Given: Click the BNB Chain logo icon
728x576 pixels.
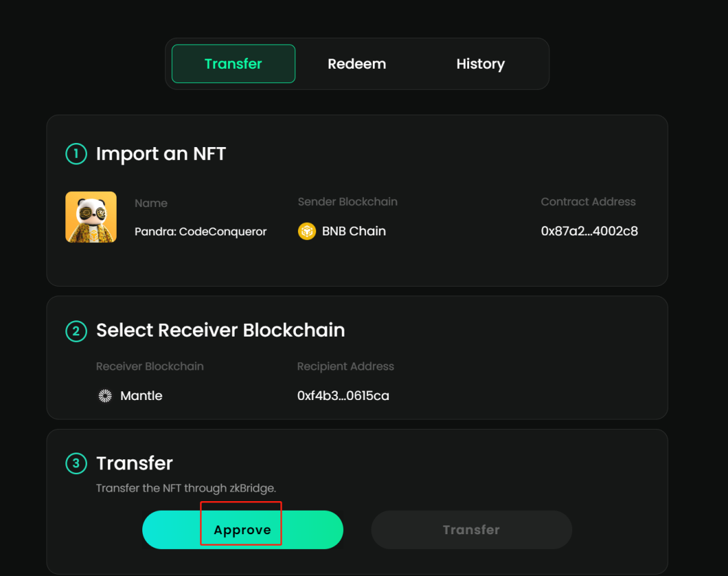Looking at the screenshot, I should click(x=307, y=231).
